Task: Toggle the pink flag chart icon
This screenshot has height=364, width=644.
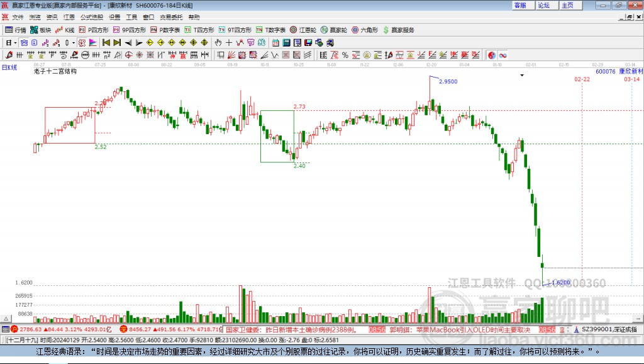Action: coord(93,43)
